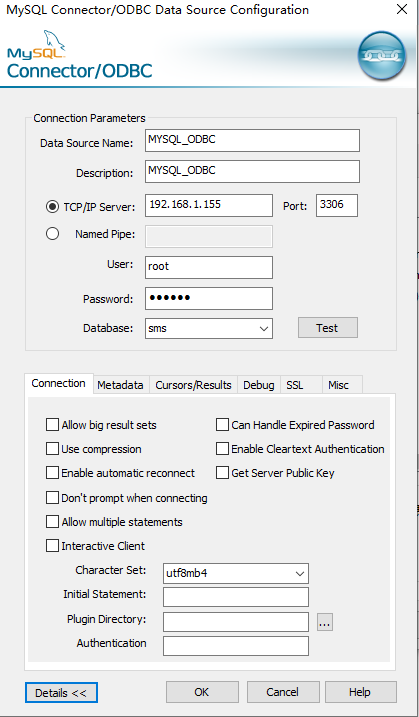Viewport: 419px width, 717px height.
Task: Open the Debug tab
Action: 259,385
